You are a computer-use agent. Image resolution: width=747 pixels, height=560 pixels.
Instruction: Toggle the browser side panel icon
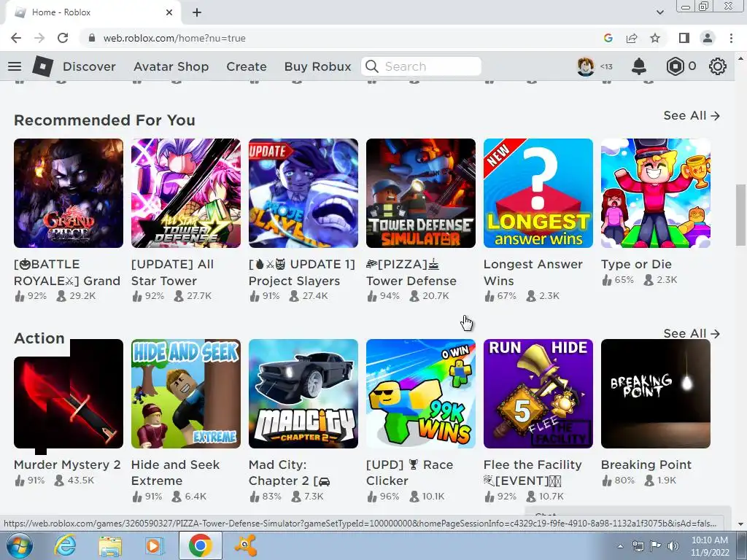[684, 38]
